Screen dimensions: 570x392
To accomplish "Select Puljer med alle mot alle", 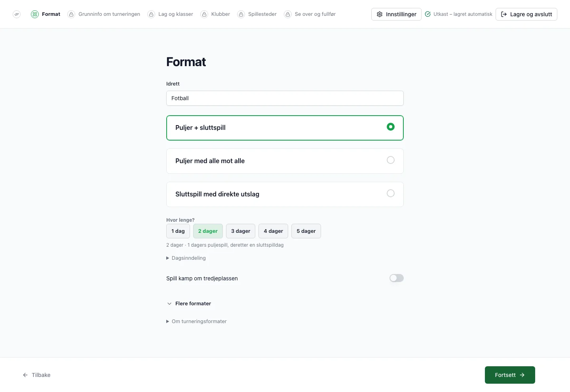I will pyautogui.click(x=285, y=161).
